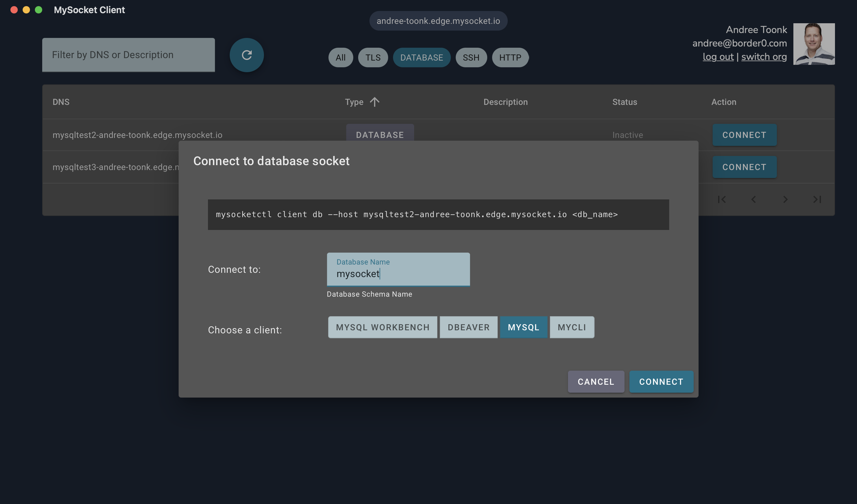Cancel the database socket dialog
857x504 pixels.
(x=596, y=382)
